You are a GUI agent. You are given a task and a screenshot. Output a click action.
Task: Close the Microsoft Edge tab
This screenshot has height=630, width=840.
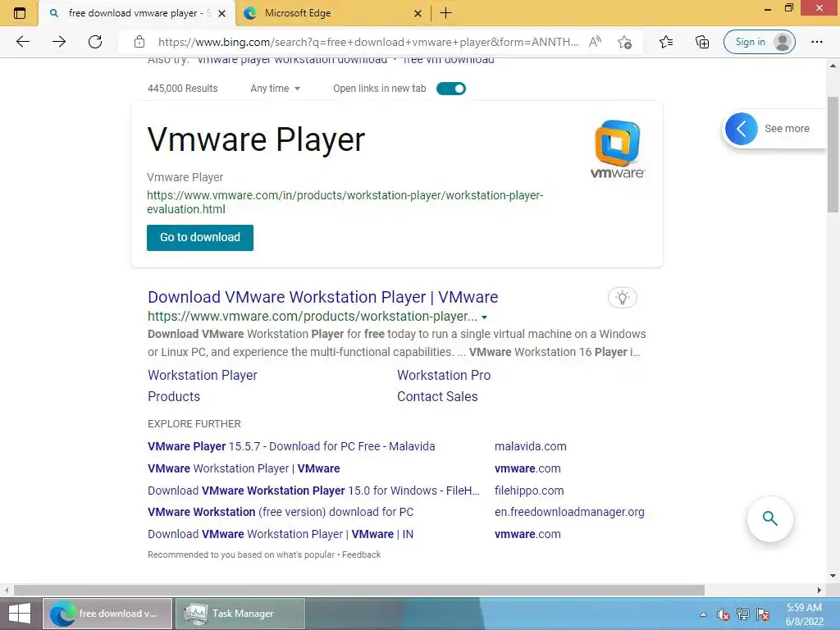click(x=418, y=13)
